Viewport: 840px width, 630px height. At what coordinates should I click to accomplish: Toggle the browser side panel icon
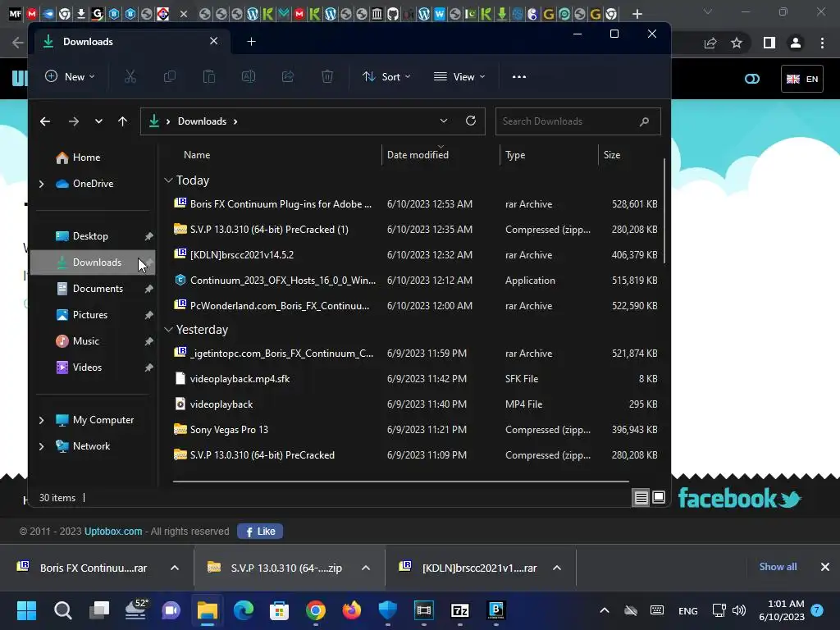[x=769, y=43]
